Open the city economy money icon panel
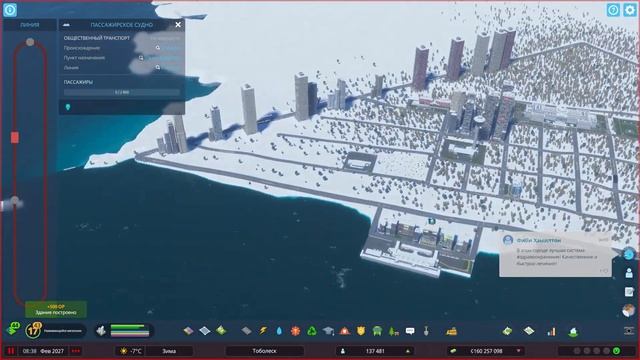This screenshot has height=360, width=640. 507,331
